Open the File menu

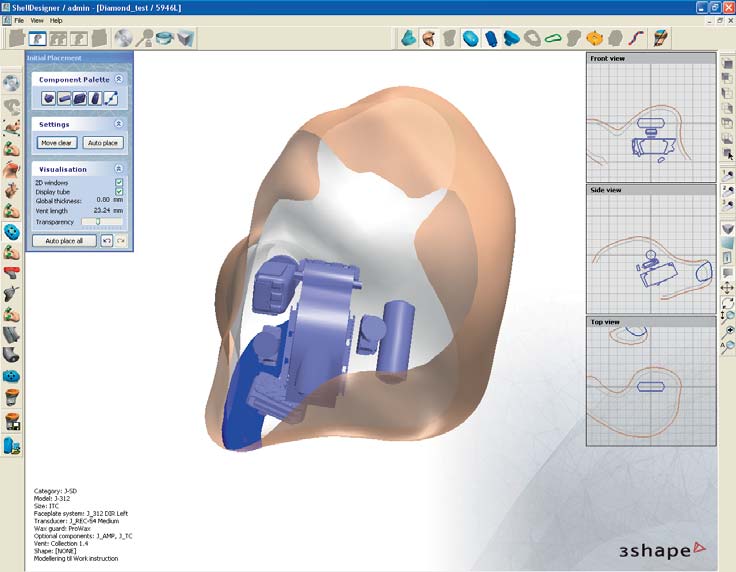pyautogui.click(x=19, y=20)
